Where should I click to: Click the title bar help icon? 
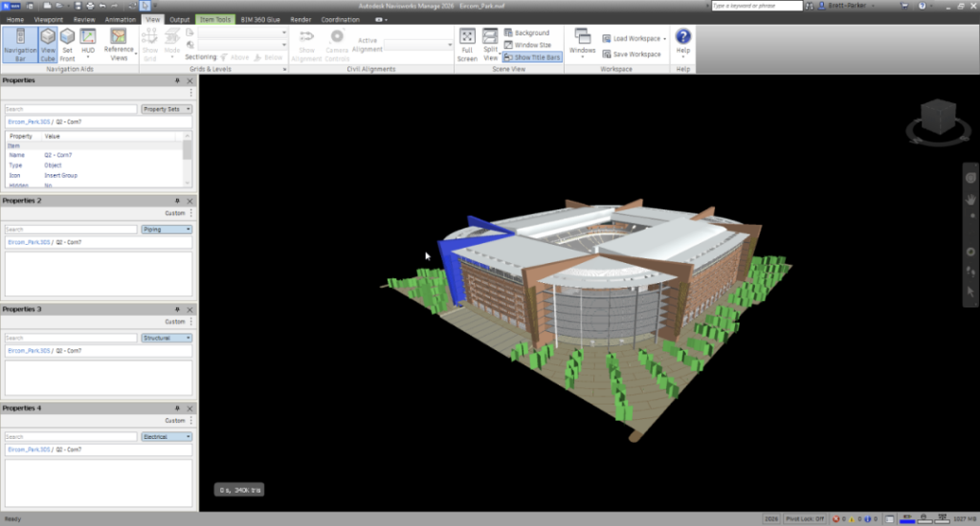coord(922,6)
